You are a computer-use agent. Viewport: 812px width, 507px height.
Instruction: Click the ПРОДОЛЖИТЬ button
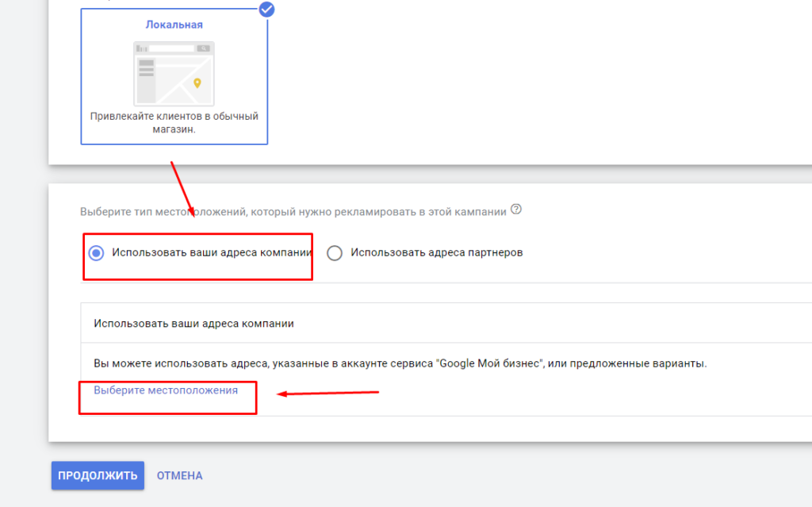click(x=98, y=475)
